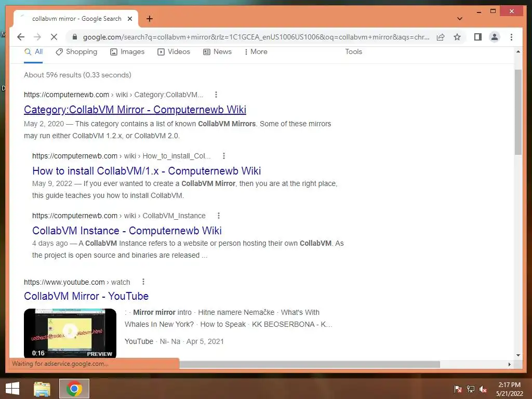The height and width of the screenshot is (399, 532).
Task: Maximize the Chrome window
Action: click(493, 11)
